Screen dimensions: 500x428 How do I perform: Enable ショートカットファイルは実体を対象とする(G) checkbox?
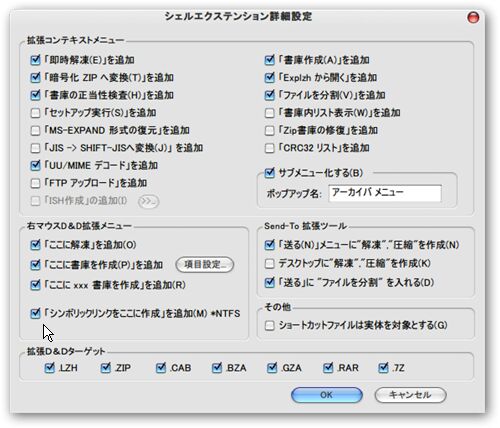click(269, 325)
